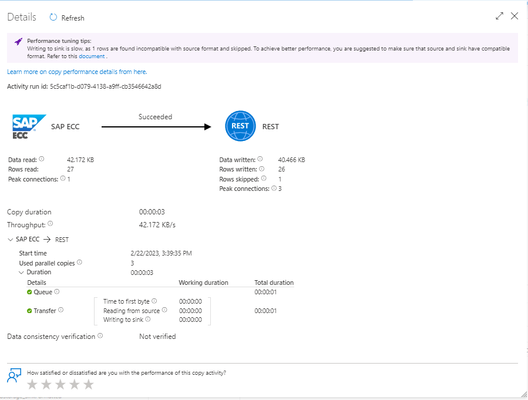The image size is (528, 400).
Task: Close the Details panel
Action: pyautogui.click(x=514, y=16)
